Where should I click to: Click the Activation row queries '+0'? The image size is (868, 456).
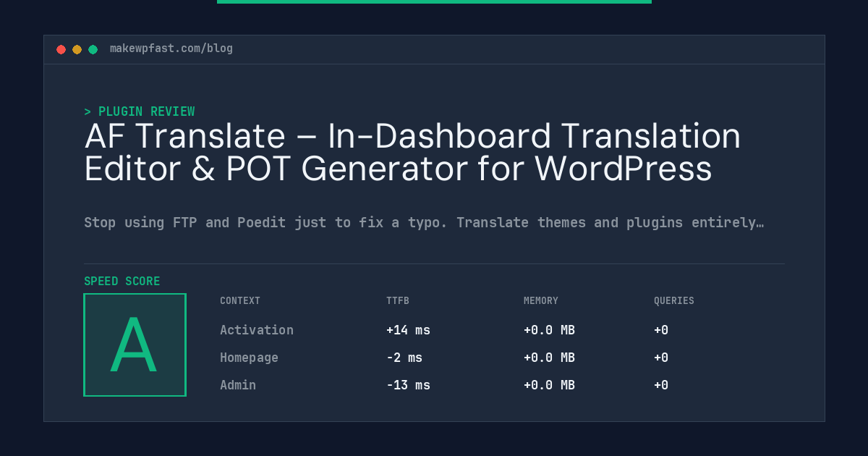661,330
